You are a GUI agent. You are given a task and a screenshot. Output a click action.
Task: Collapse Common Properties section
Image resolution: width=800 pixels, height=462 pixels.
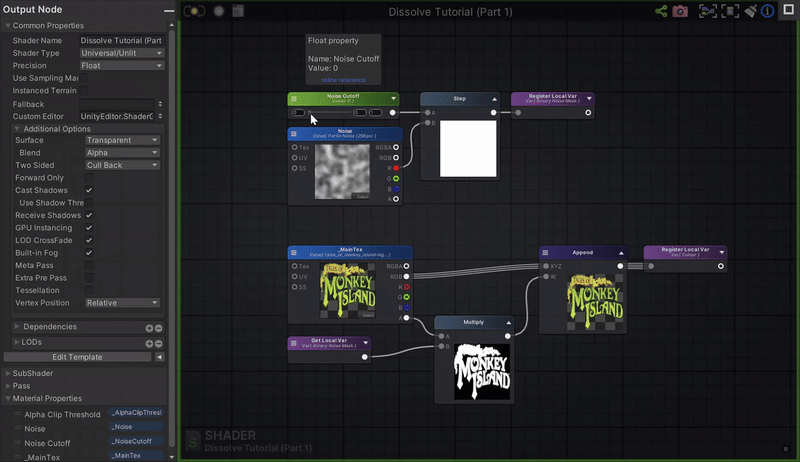click(x=8, y=25)
